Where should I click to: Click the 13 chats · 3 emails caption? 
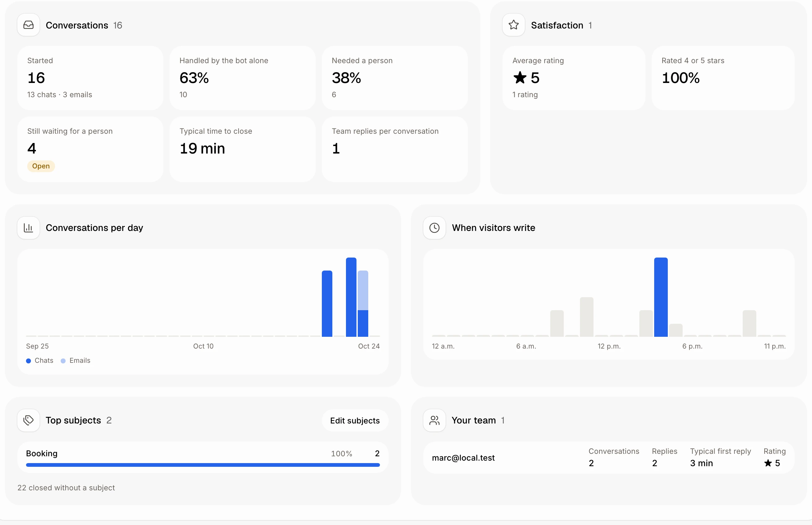point(60,94)
